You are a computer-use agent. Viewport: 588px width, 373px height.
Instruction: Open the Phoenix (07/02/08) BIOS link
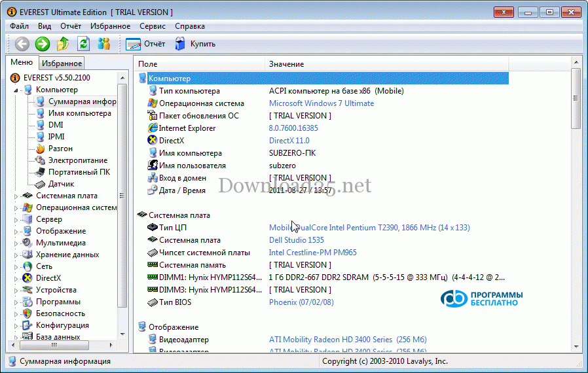click(x=301, y=302)
